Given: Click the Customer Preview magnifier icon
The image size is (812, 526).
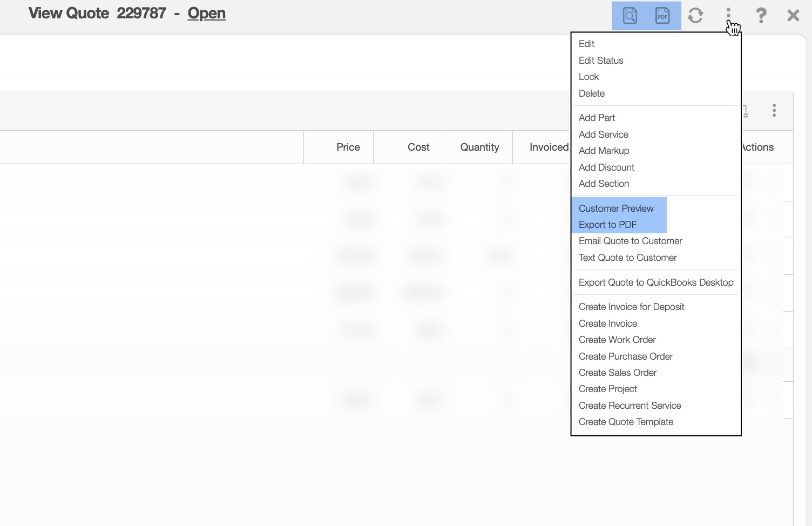Looking at the screenshot, I should [x=630, y=16].
